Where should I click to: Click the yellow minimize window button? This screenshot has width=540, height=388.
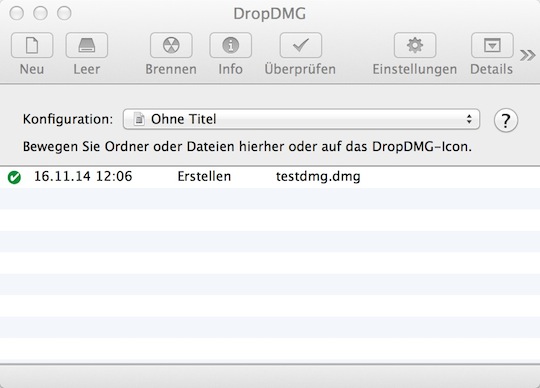[x=40, y=13]
